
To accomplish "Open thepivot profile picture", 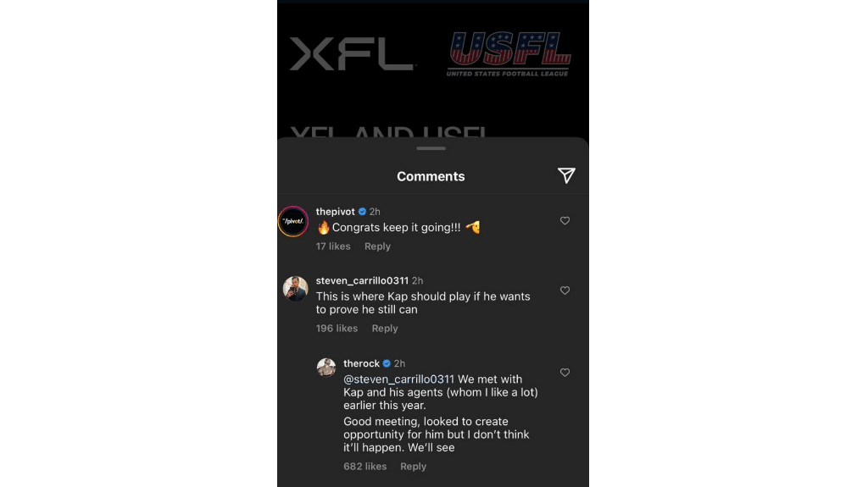I will point(292,221).
